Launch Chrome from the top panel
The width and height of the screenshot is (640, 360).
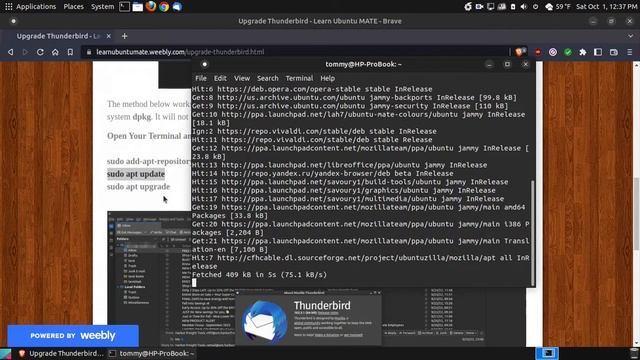coord(164,7)
